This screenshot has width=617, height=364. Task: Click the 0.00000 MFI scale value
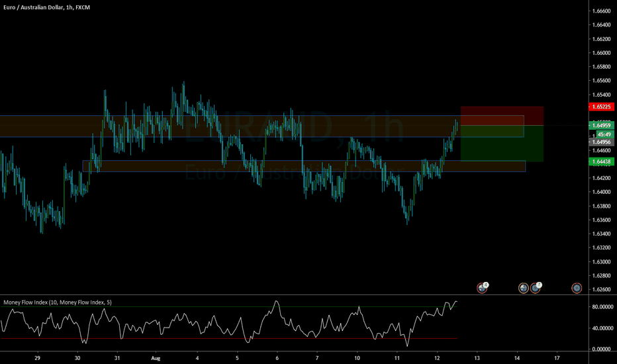coord(602,349)
